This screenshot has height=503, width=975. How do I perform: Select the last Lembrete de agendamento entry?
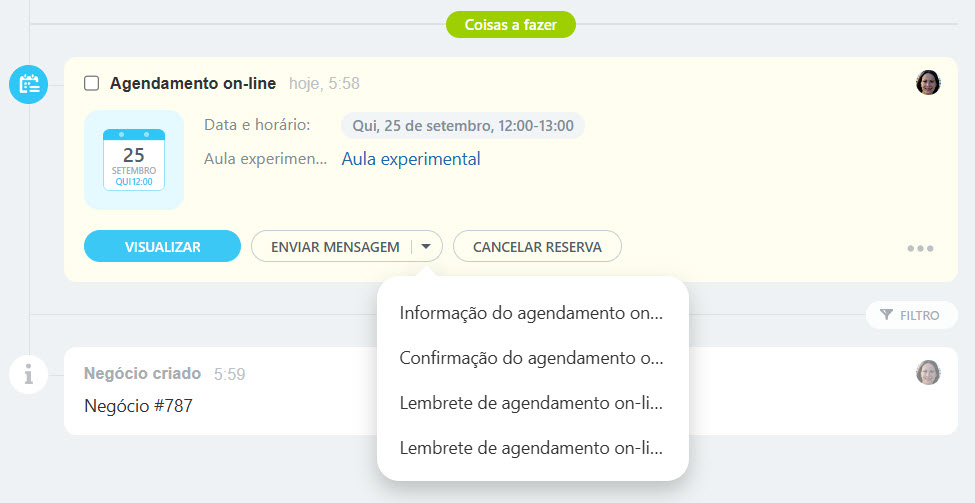click(x=531, y=448)
